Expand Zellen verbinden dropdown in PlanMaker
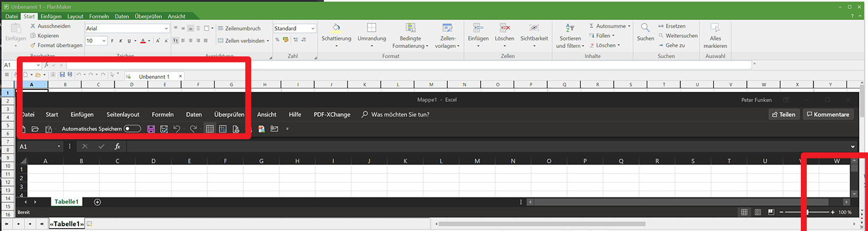Image resolution: width=868 pixels, height=231 pixels. pyautogui.click(x=267, y=41)
